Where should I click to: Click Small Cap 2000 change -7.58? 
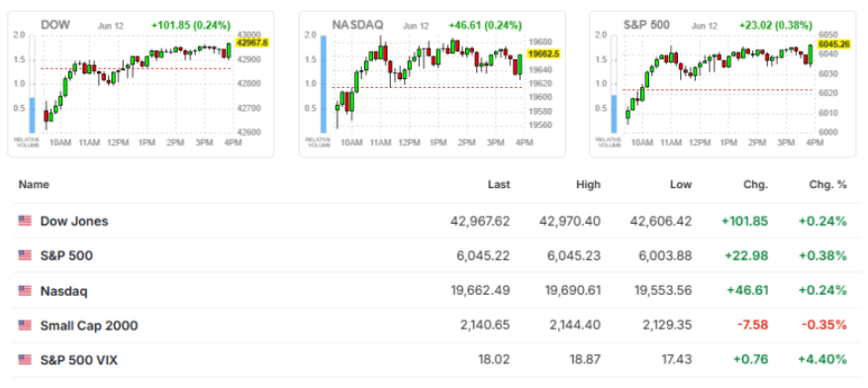(753, 326)
